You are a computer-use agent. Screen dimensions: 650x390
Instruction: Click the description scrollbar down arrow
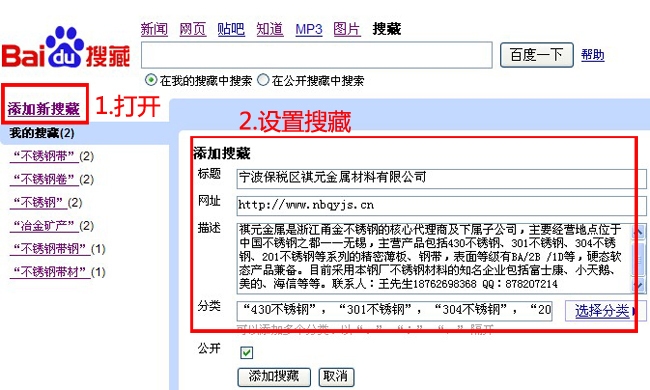pyautogui.click(x=639, y=286)
